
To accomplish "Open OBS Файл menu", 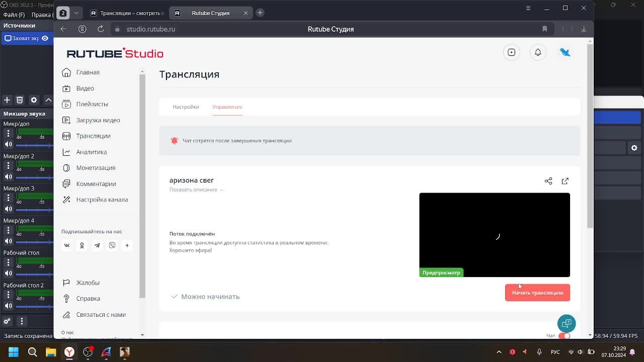I will (x=14, y=15).
